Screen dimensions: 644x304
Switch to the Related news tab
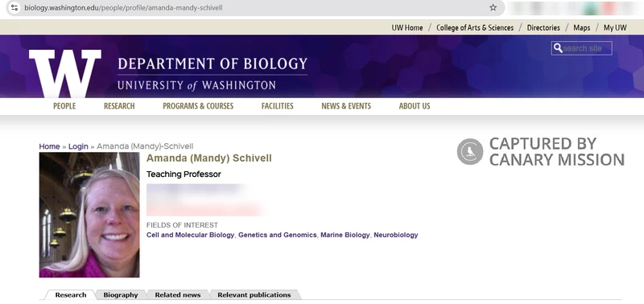point(178,295)
